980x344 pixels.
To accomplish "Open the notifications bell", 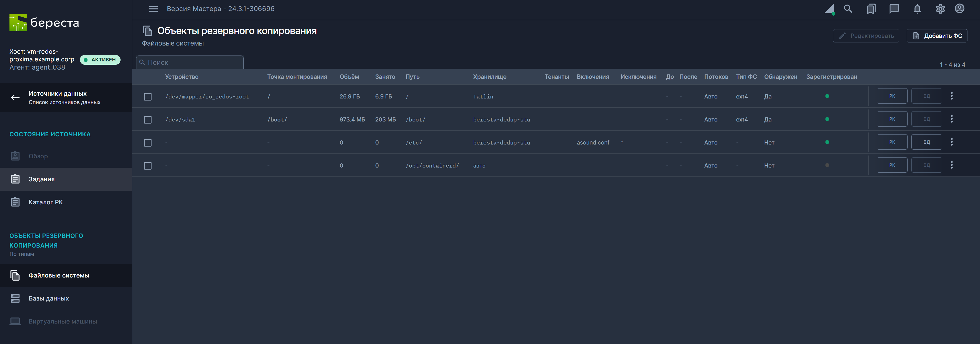I will coord(917,9).
